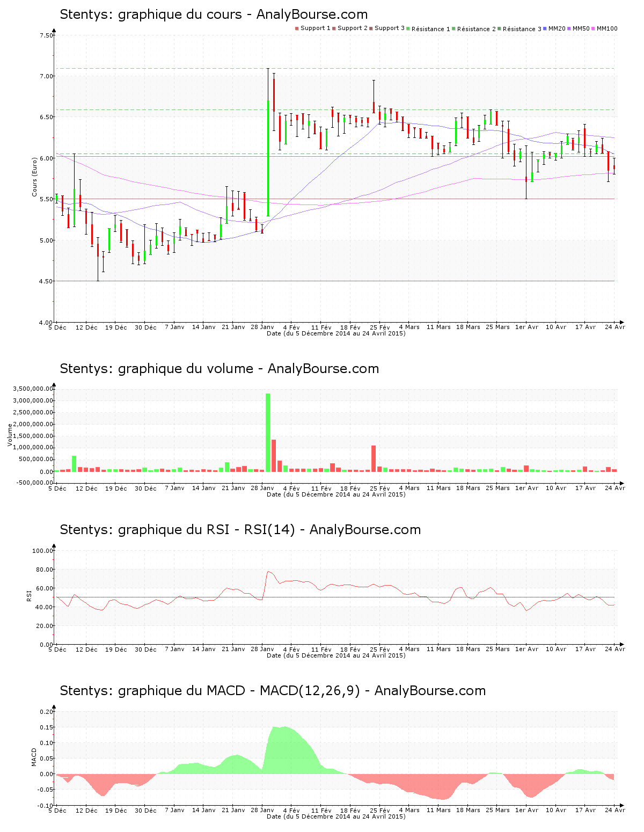
Task: Click the 'Volume' vertical axis title
Action: pos(10,435)
